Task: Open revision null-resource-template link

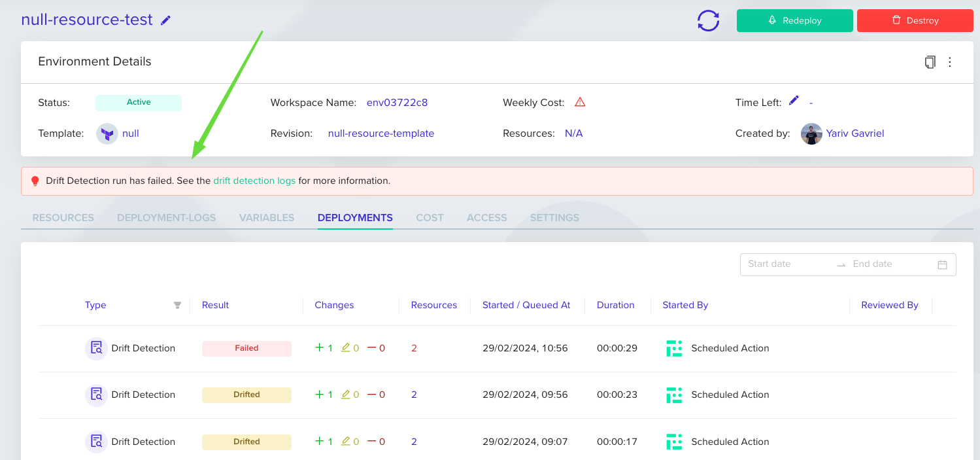Action: 381,133
